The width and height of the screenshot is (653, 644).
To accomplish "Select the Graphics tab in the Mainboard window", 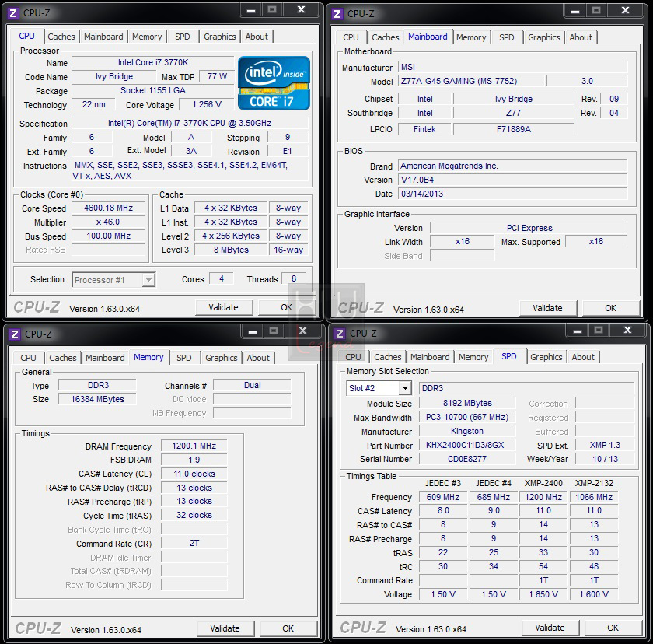I will pos(544,37).
